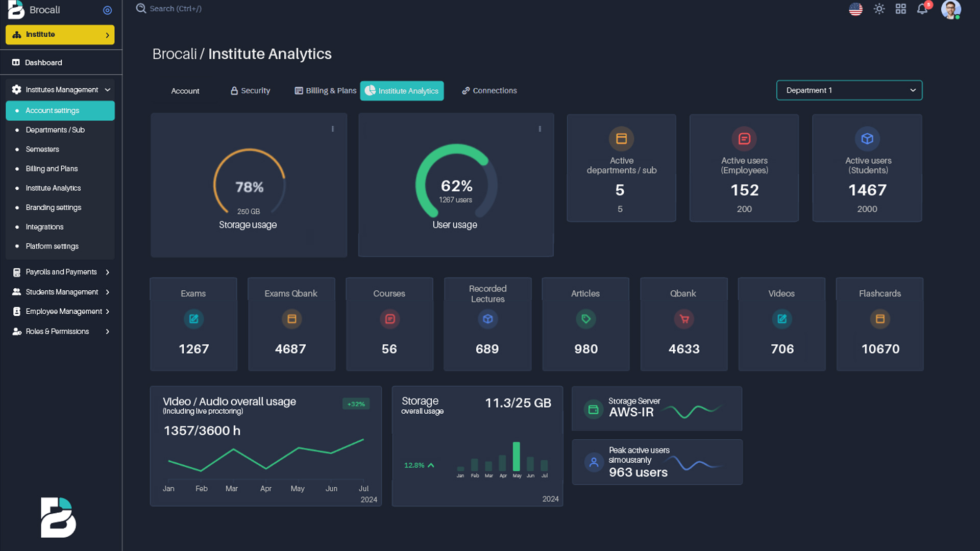Click the Peak active users person icon
This screenshot has height=551, width=980.
coord(594,463)
